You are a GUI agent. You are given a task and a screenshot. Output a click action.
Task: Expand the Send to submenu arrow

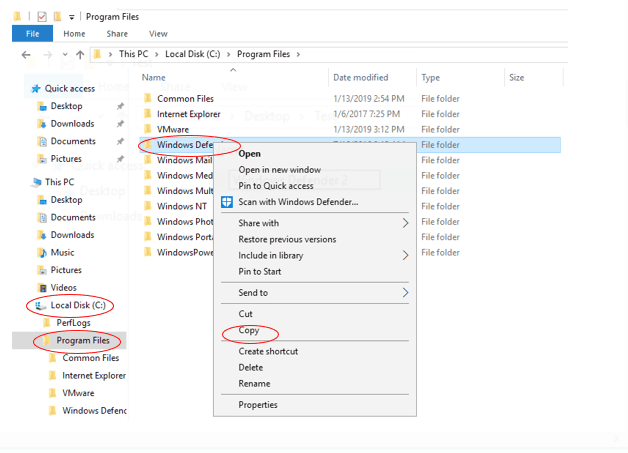[405, 293]
